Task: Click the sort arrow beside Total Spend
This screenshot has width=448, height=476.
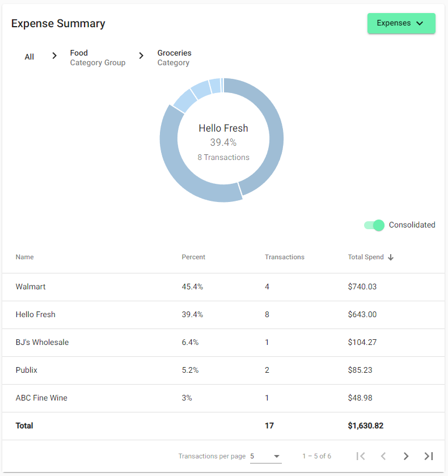Action: tap(391, 257)
